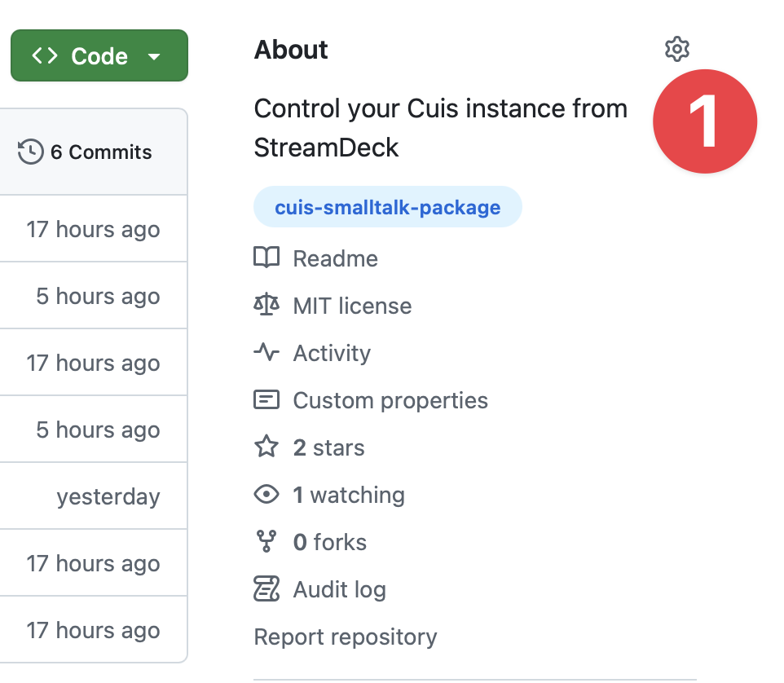Open the MIT license link
This screenshot has height=683, width=784.
click(333, 306)
